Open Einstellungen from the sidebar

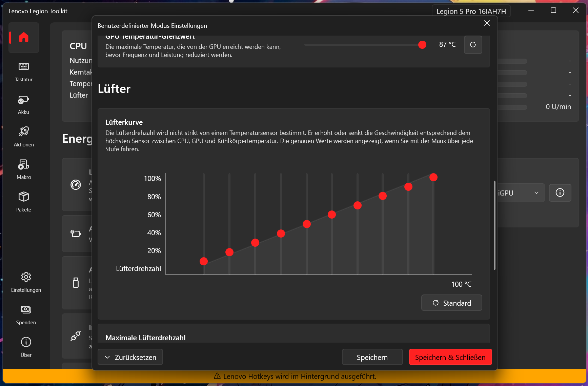point(26,282)
